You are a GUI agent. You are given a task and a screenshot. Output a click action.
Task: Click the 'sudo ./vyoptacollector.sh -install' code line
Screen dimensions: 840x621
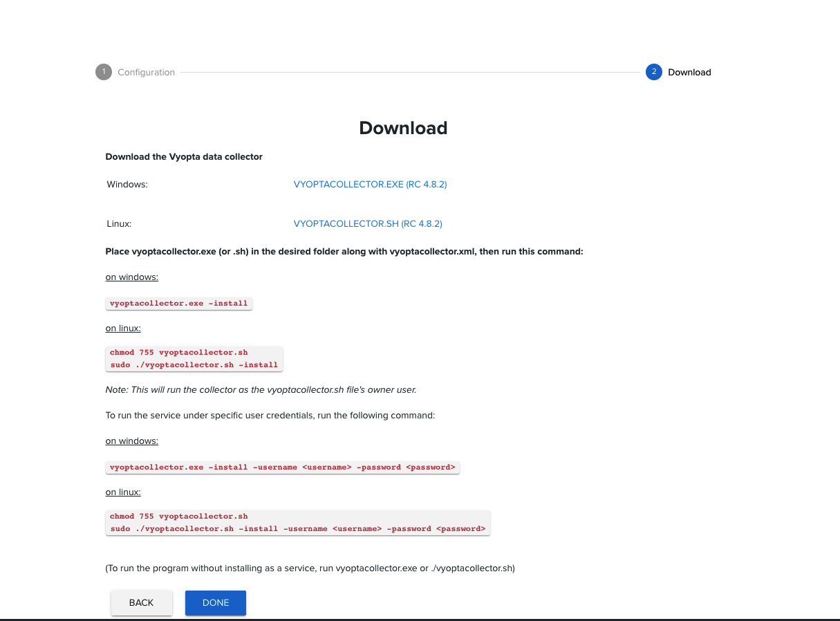pyautogui.click(x=194, y=365)
